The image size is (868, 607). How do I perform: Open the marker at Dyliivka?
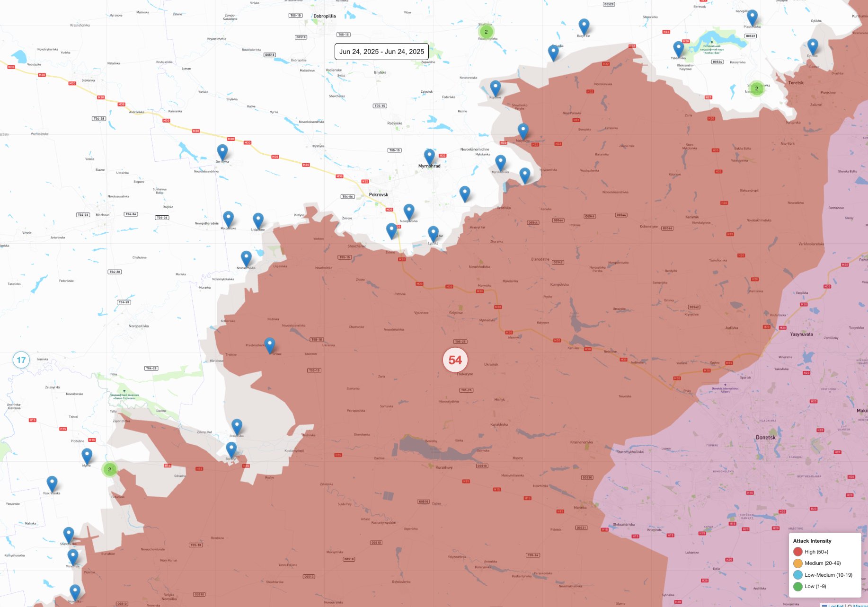pos(813,47)
